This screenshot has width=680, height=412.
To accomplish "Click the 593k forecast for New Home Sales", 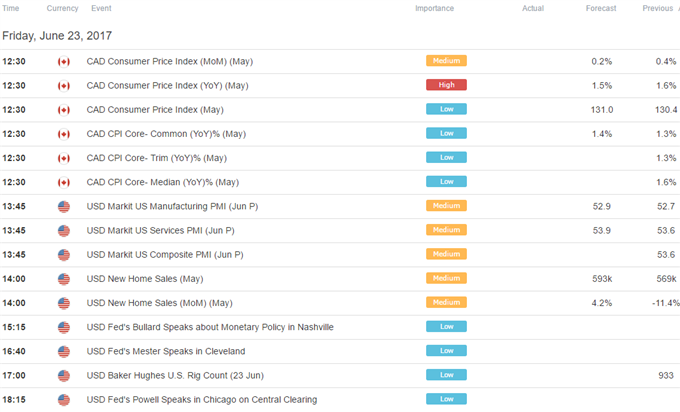I will coord(602,279).
